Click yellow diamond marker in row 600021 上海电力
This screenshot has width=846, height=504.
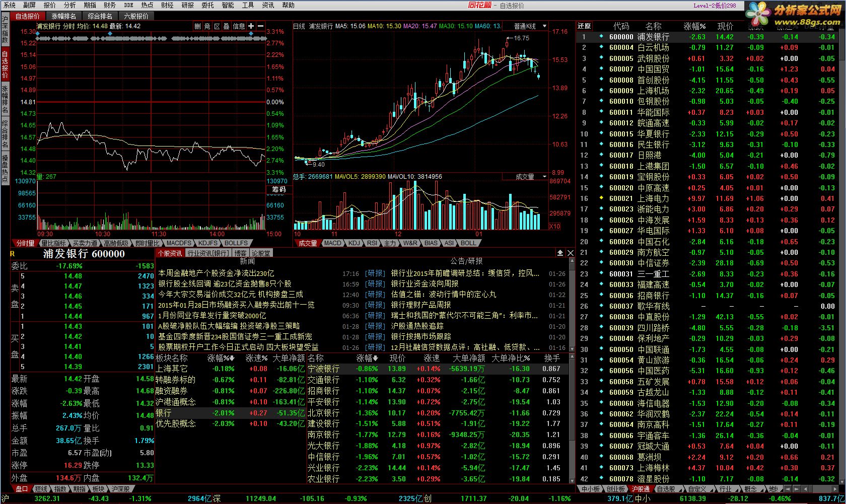601,198
